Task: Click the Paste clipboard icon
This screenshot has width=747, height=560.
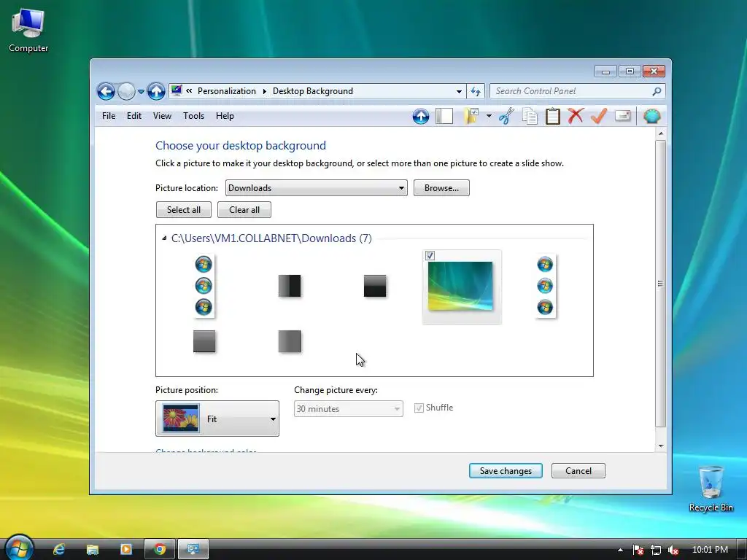Action: tap(553, 116)
